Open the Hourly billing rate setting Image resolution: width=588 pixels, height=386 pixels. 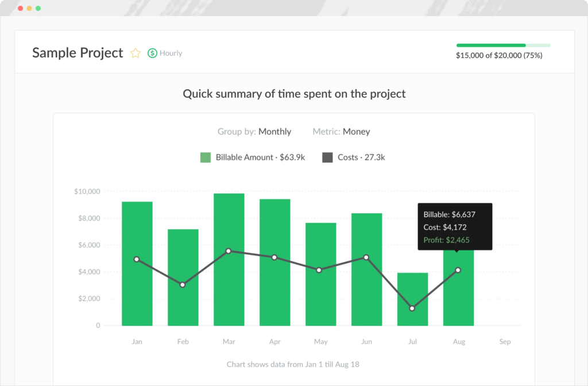[x=171, y=53]
